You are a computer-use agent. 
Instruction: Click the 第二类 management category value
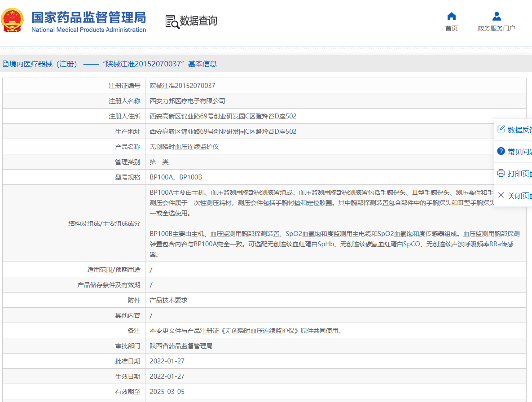click(159, 162)
